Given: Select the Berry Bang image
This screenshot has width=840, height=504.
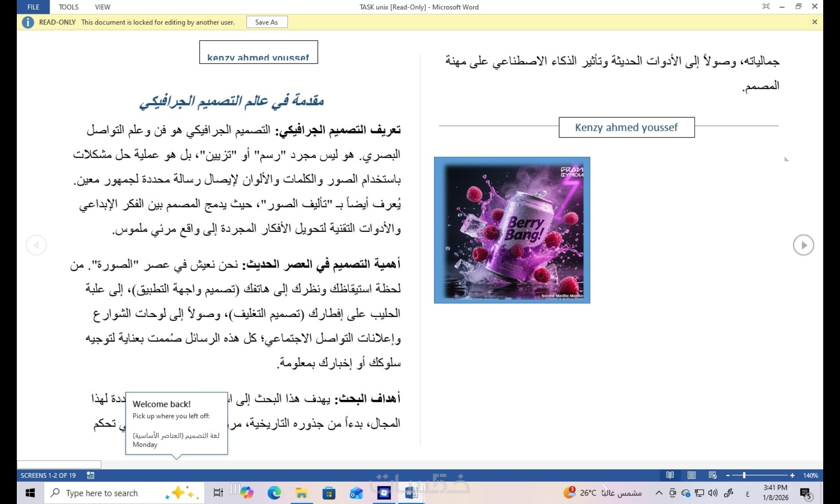Looking at the screenshot, I should pos(512,230).
